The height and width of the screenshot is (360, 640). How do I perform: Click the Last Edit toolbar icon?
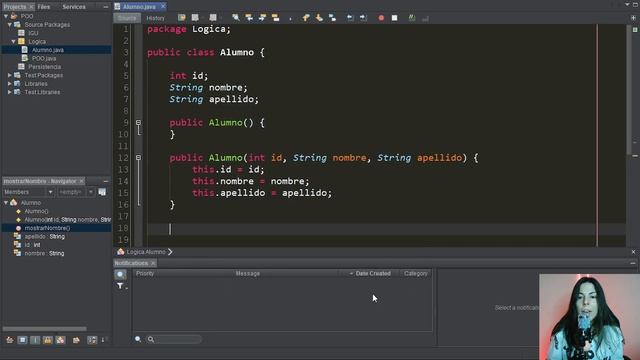click(182, 18)
